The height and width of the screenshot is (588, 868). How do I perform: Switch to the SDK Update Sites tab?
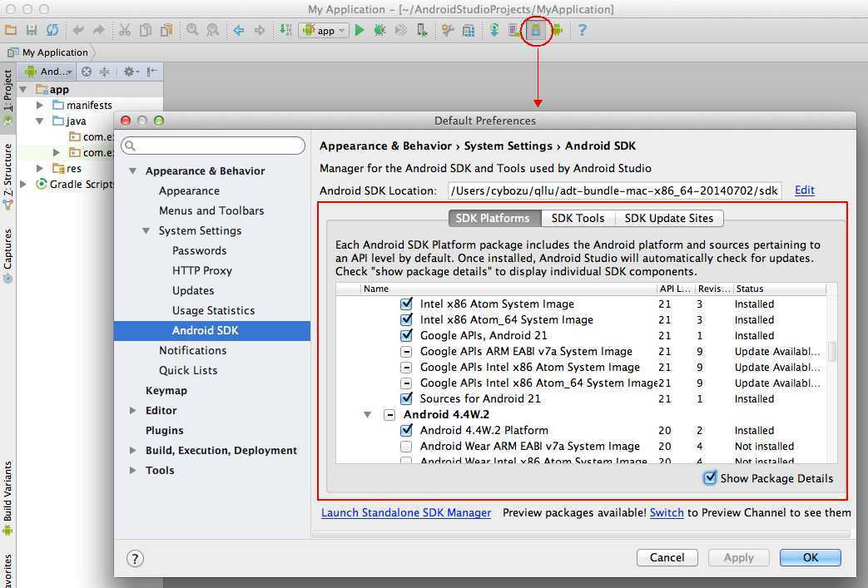pyautogui.click(x=669, y=218)
